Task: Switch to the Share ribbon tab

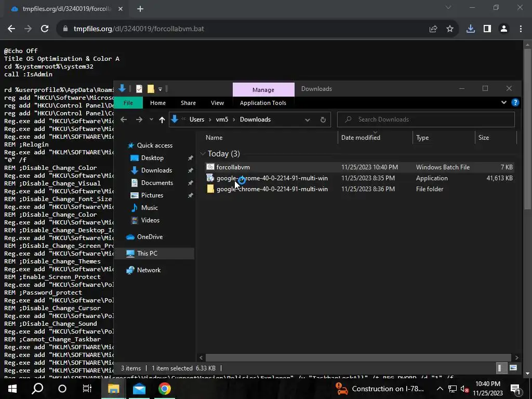Action: point(188,103)
